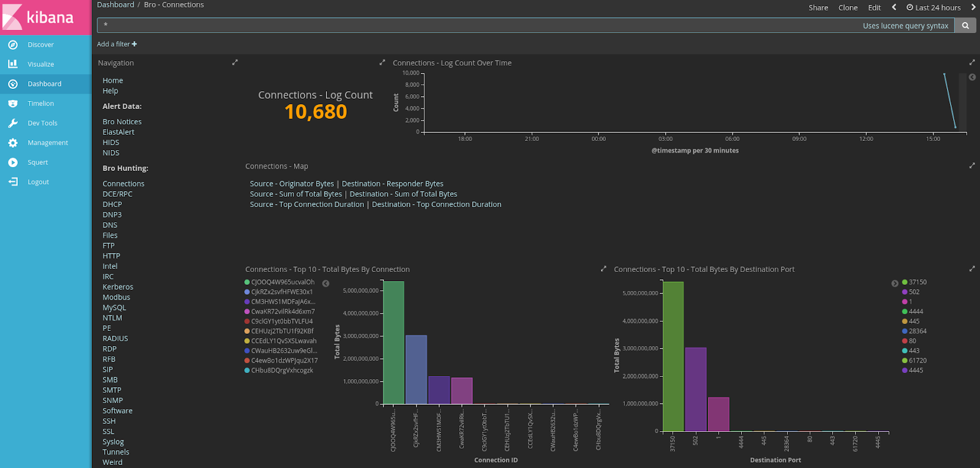The width and height of the screenshot is (980, 468).
Task: Click the purple bar for port 502
Action: point(696,390)
